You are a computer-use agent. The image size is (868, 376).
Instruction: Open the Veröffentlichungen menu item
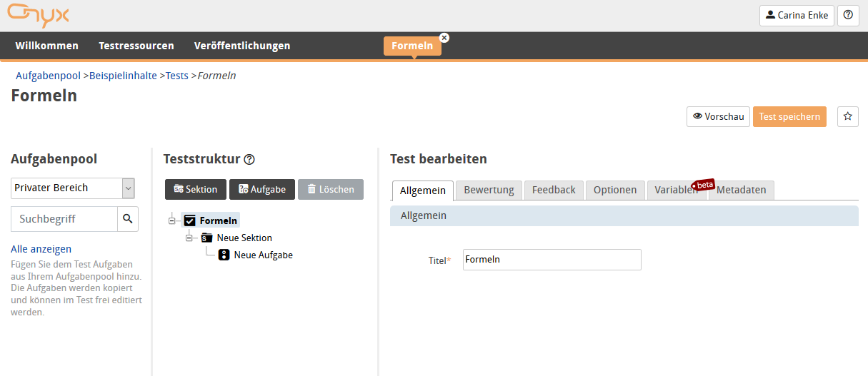[242, 46]
